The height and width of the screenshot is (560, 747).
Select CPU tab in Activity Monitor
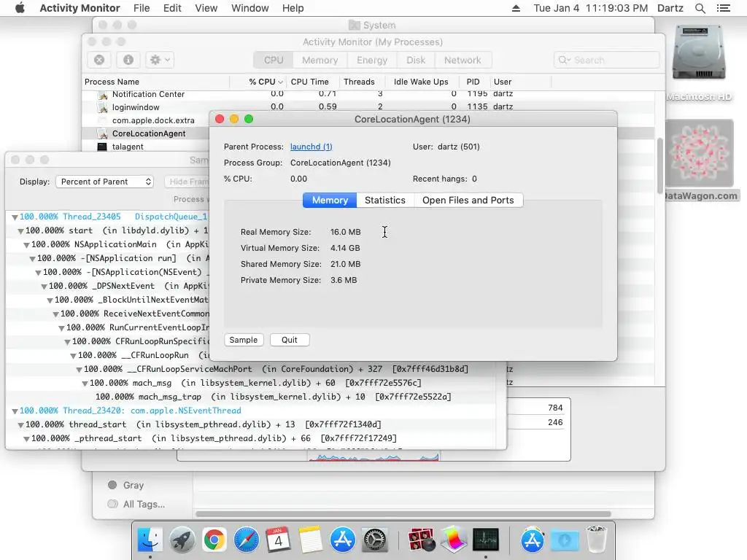click(x=274, y=60)
